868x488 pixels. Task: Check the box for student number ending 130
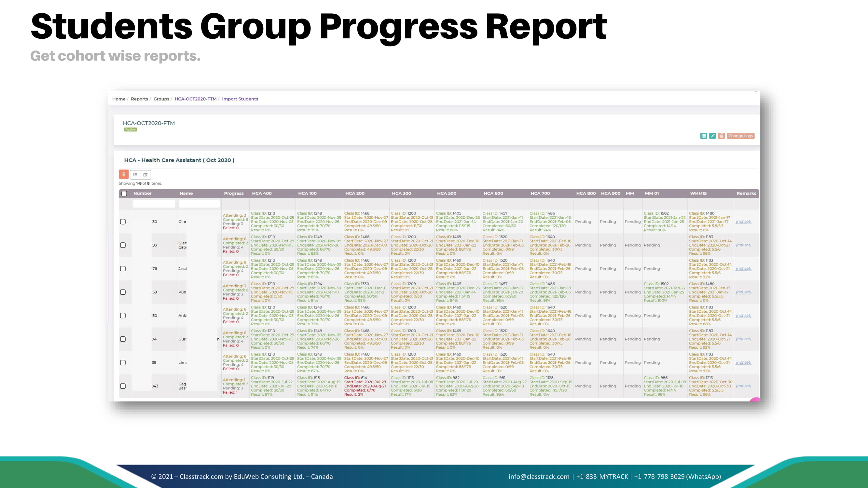(x=123, y=222)
